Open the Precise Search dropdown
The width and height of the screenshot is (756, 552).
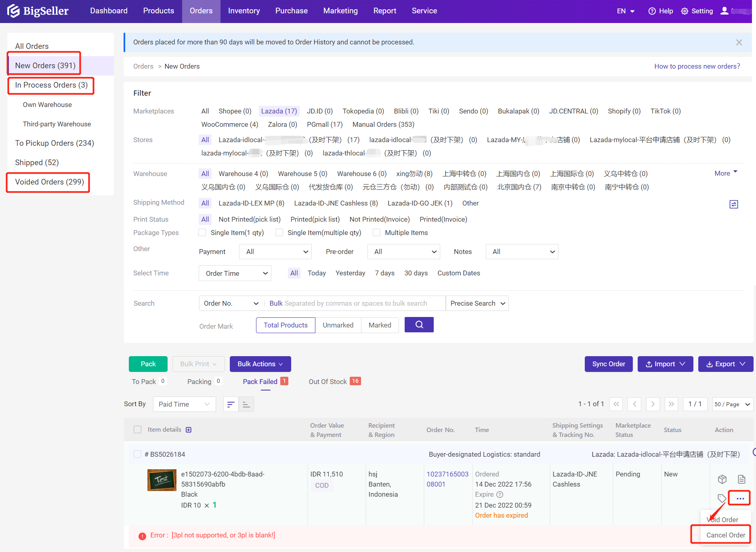click(477, 303)
